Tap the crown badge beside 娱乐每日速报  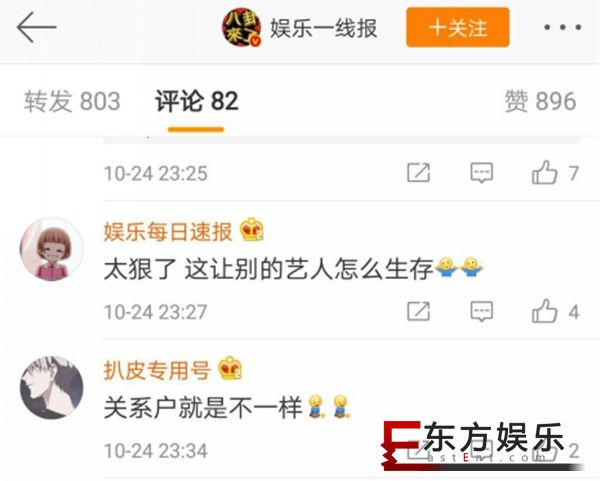(252, 229)
